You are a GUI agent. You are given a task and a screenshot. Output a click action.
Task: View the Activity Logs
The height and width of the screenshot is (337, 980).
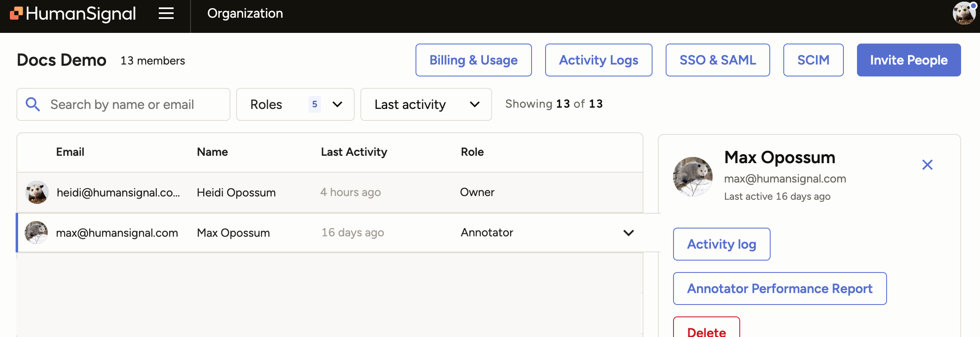pyautogui.click(x=599, y=60)
